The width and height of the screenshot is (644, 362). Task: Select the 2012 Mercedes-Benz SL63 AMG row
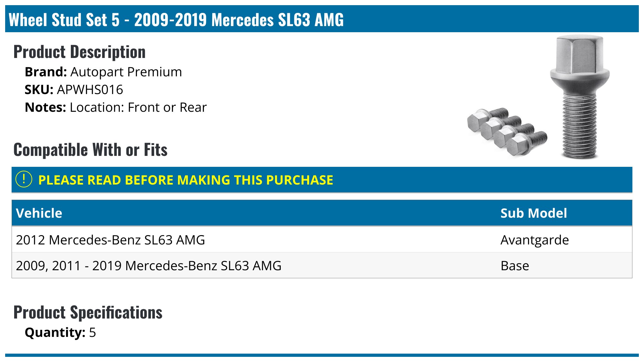[x=110, y=240]
